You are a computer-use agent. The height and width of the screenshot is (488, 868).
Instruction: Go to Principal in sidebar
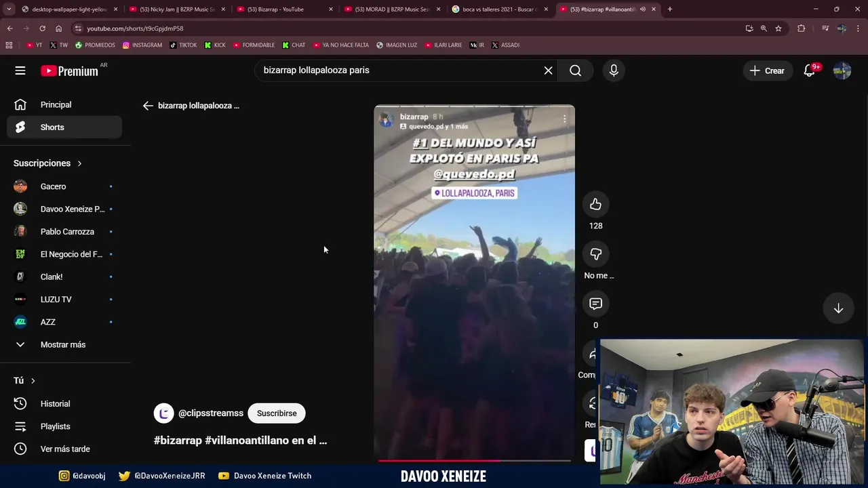pos(64,104)
